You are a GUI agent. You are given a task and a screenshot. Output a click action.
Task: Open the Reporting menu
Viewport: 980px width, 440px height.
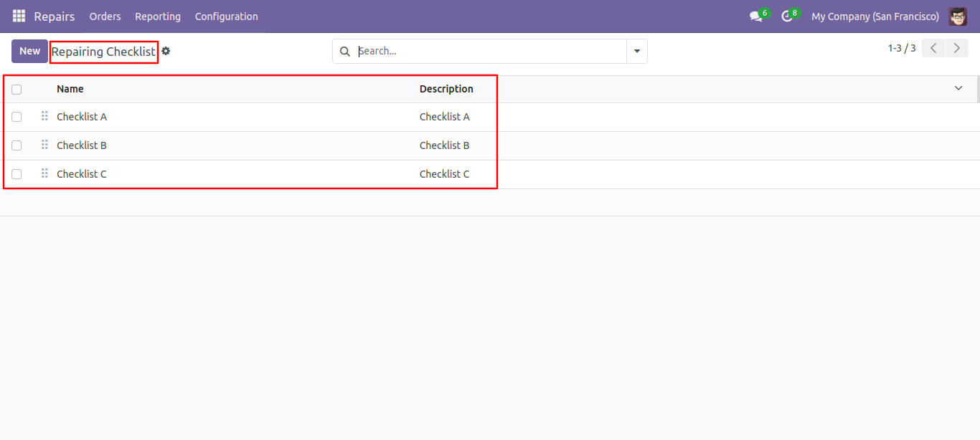158,16
